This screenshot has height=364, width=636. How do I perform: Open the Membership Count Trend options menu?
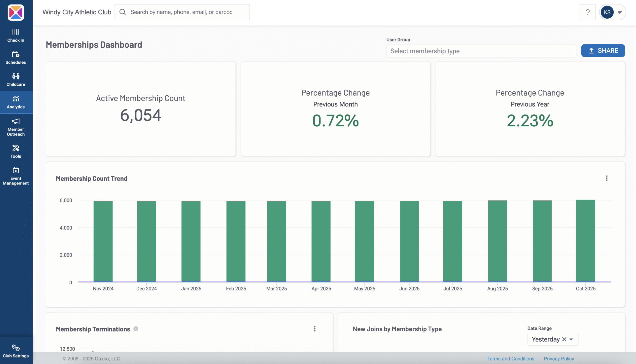[x=607, y=178]
